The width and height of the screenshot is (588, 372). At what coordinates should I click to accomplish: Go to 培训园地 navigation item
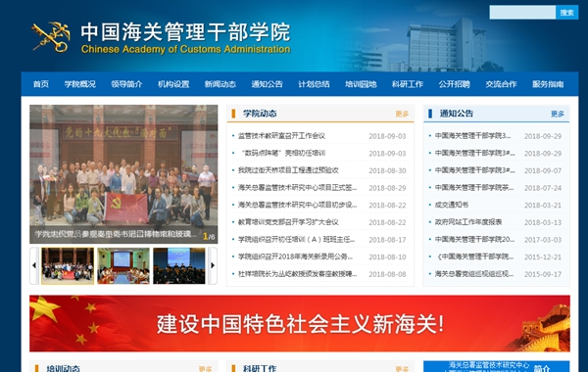click(361, 84)
